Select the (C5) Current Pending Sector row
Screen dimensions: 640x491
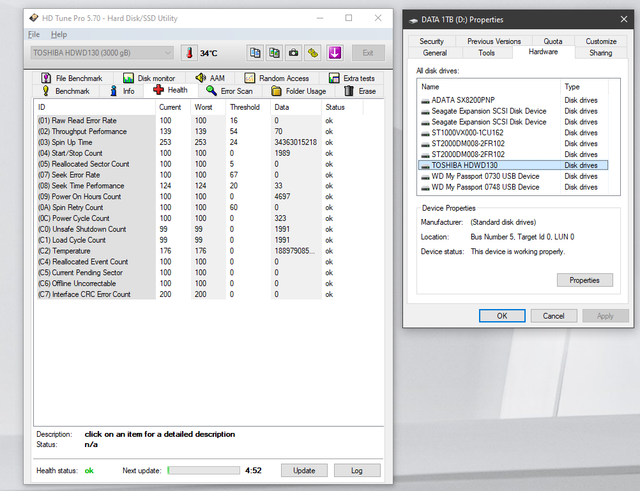tap(199, 273)
